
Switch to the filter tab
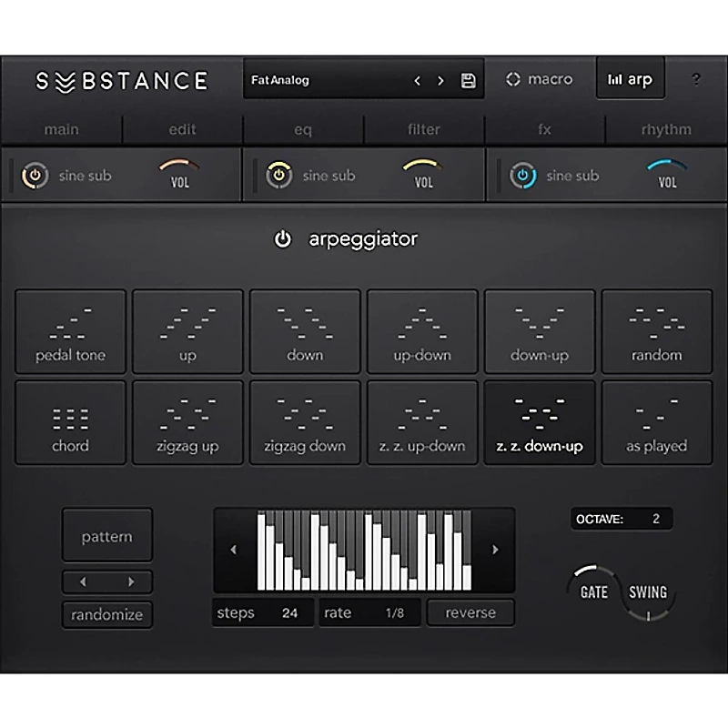[423, 129]
